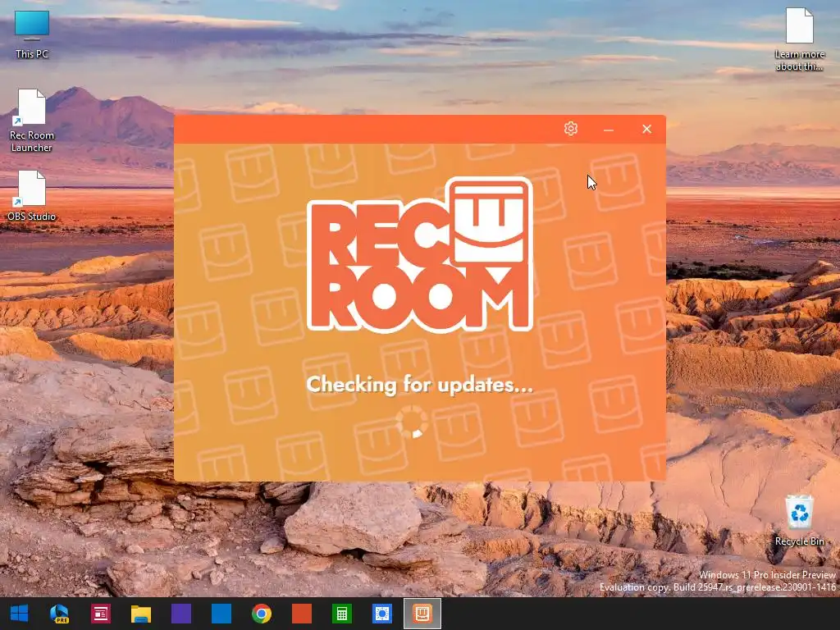Open the purple square app in taskbar
The height and width of the screenshot is (630, 840).
tap(181, 614)
